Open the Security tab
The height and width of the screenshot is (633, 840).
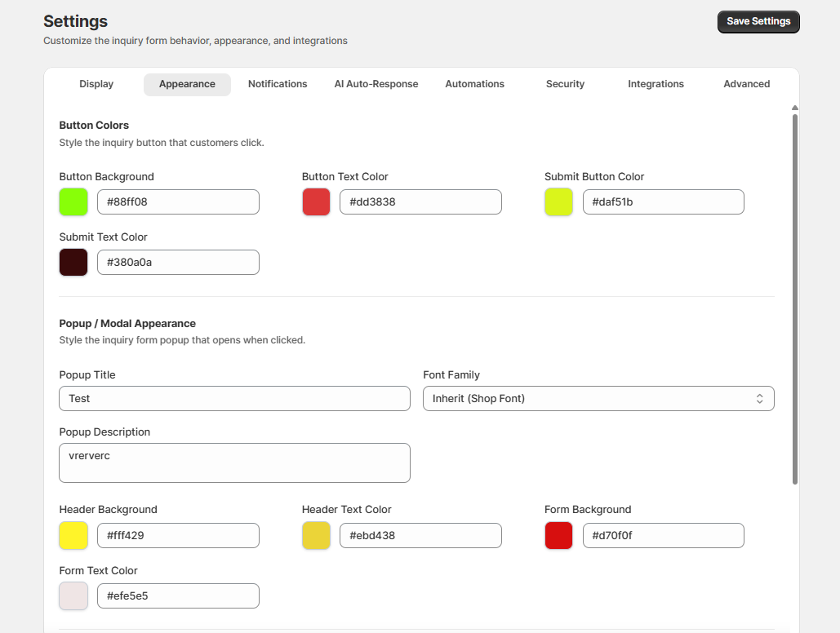(565, 84)
